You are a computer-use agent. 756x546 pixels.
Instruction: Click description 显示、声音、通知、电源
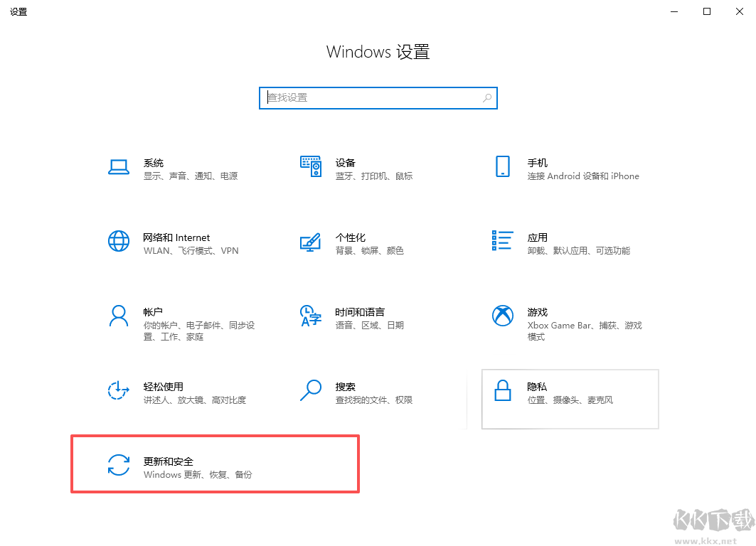pyautogui.click(x=191, y=176)
